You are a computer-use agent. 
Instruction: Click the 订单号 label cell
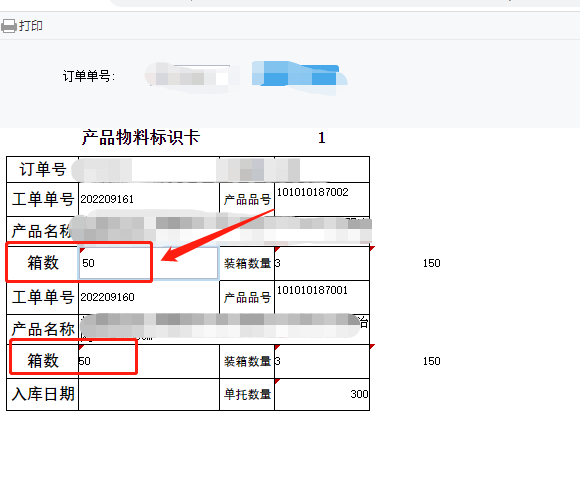coord(43,169)
